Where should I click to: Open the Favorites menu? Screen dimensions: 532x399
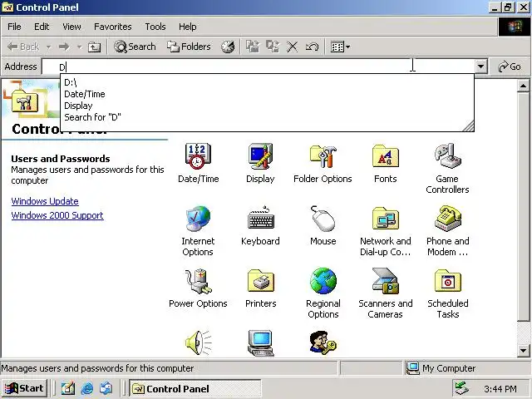pos(113,27)
